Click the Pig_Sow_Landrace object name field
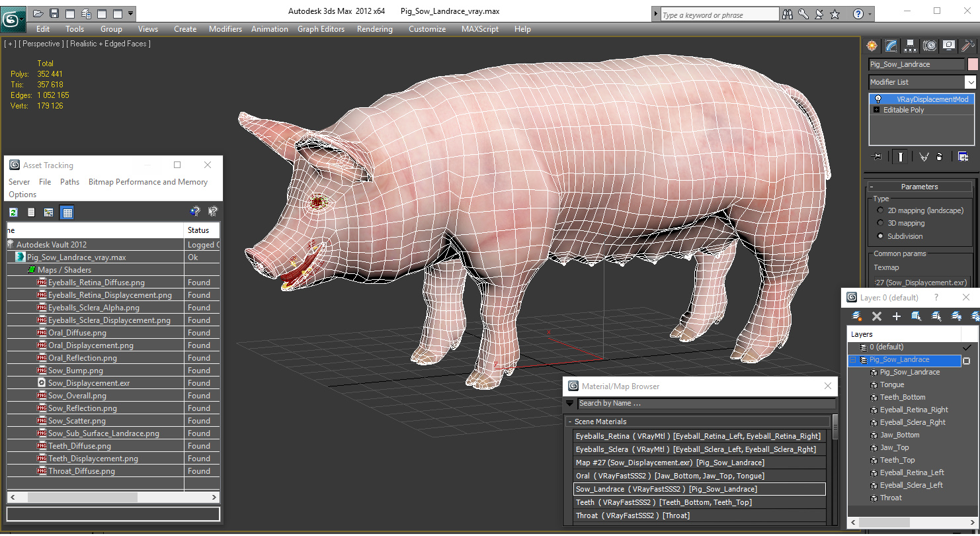Viewport: 980px width, 536px height. coord(917,64)
